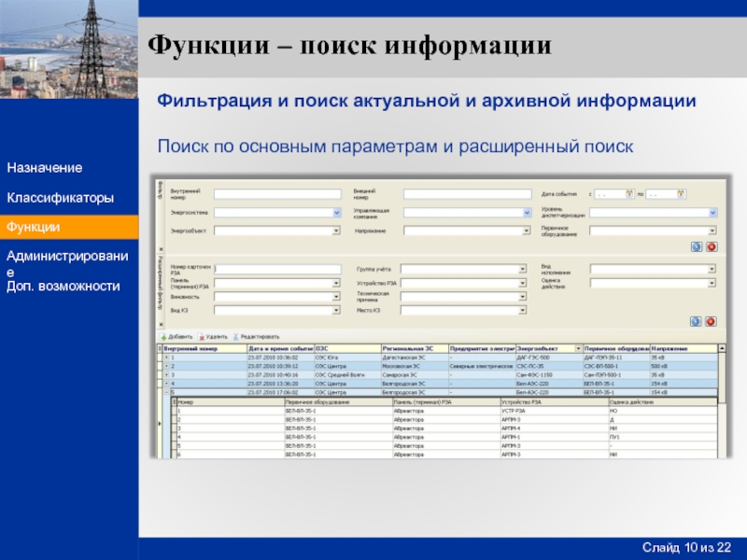Screen dimensions: 747x560
Task: Click the table scrollbar up arrow
Action: pos(722,348)
